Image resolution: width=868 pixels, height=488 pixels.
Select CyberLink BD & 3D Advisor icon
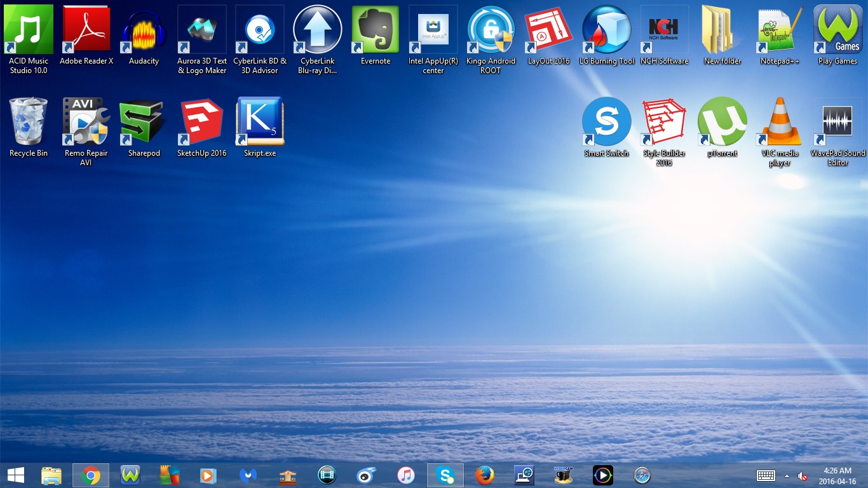point(260,39)
